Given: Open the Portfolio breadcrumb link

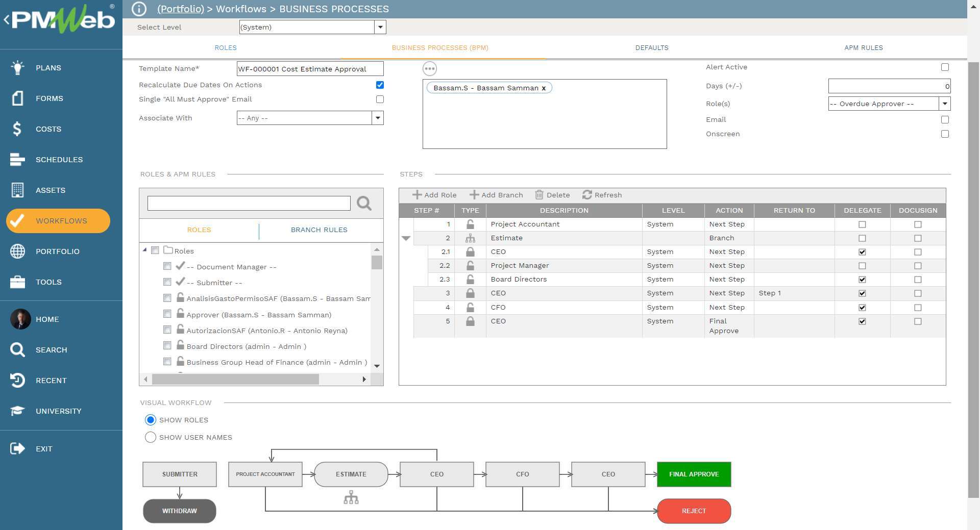Looking at the screenshot, I should tap(180, 9).
